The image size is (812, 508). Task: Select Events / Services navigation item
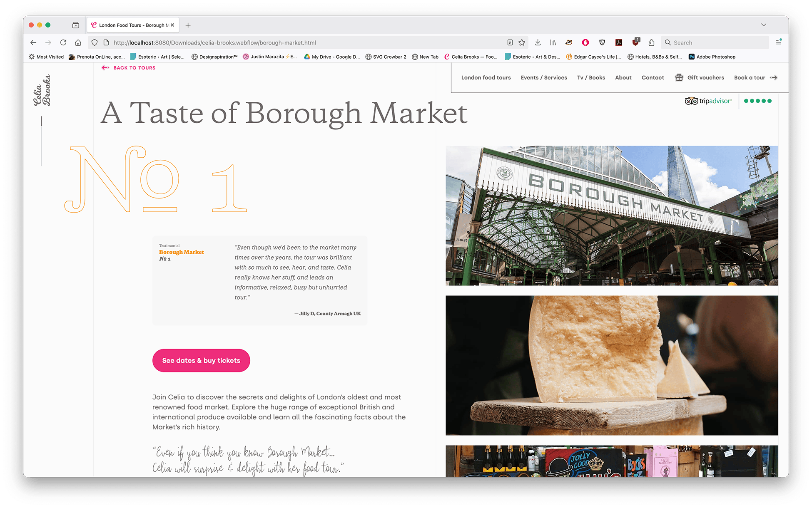[543, 77]
